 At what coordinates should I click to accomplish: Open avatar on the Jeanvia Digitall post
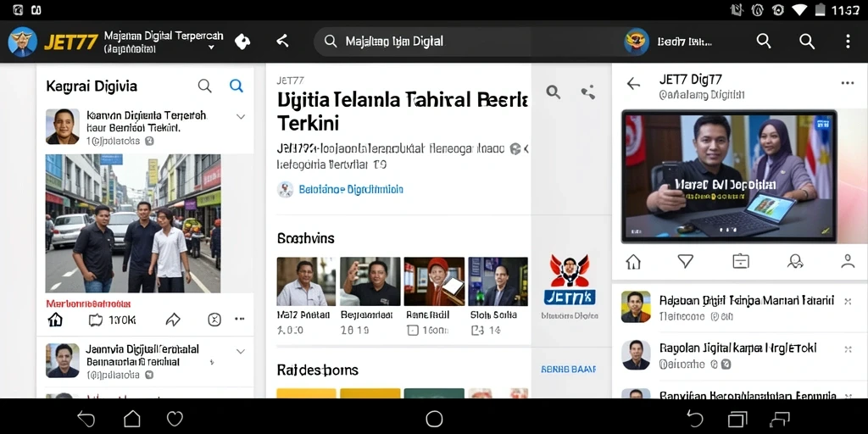point(63,360)
